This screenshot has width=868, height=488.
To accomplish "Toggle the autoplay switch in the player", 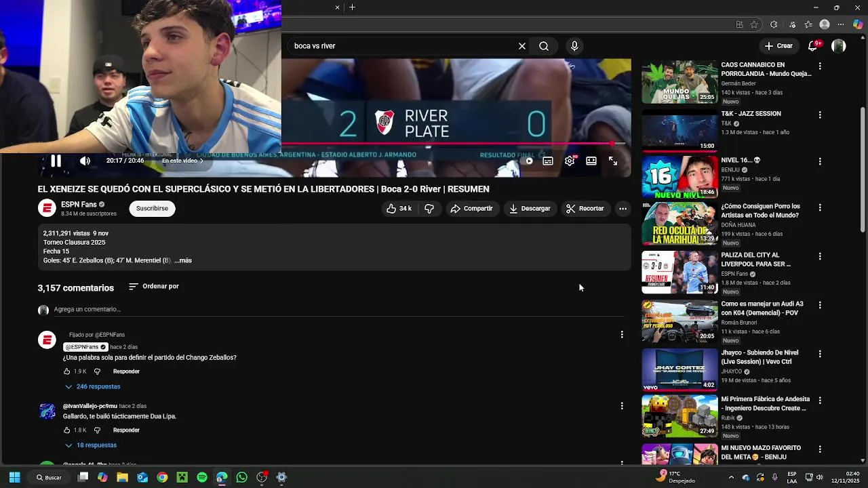I will point(527,161).
